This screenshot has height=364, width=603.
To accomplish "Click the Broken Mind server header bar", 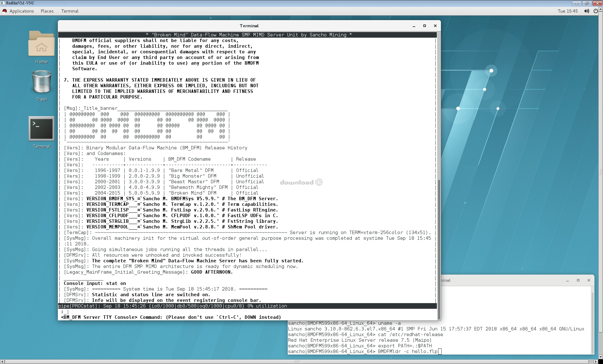I will (247, 35).
